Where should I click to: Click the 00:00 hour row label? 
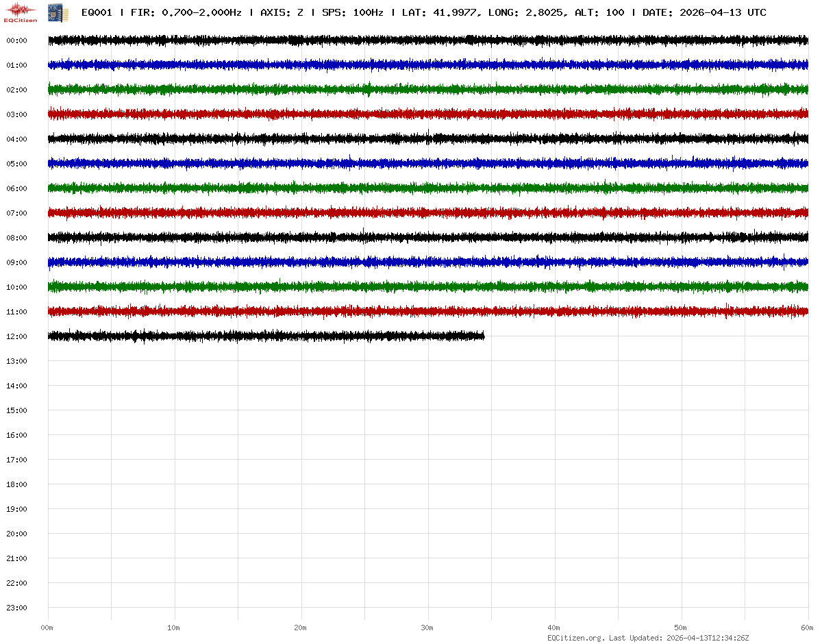click(16, 40)
